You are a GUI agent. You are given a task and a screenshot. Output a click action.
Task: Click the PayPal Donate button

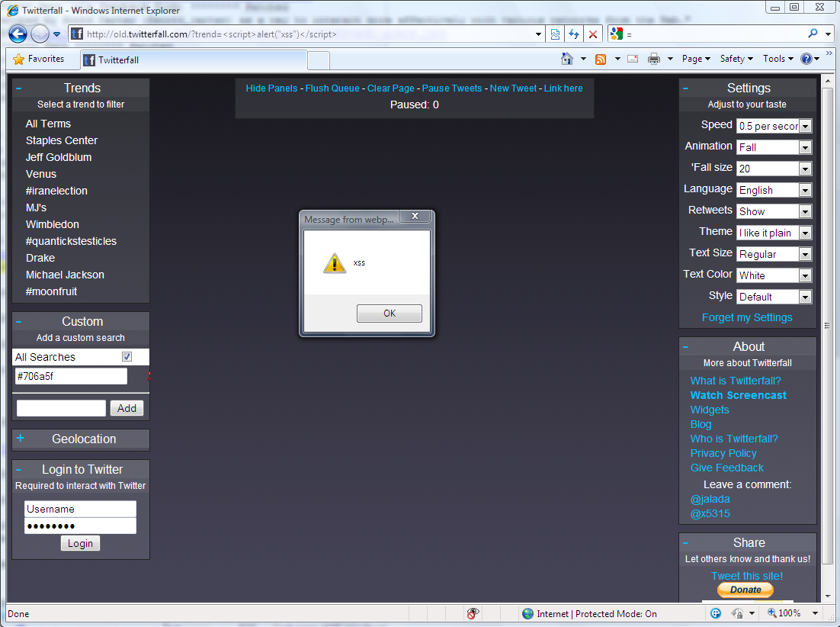click(x=745, y=590)
